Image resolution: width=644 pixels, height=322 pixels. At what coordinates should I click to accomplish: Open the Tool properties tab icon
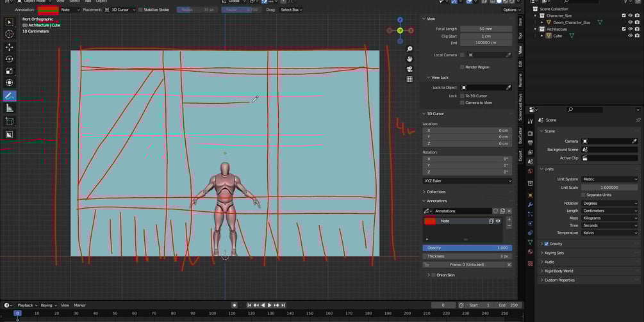click(x=530, y=122)
